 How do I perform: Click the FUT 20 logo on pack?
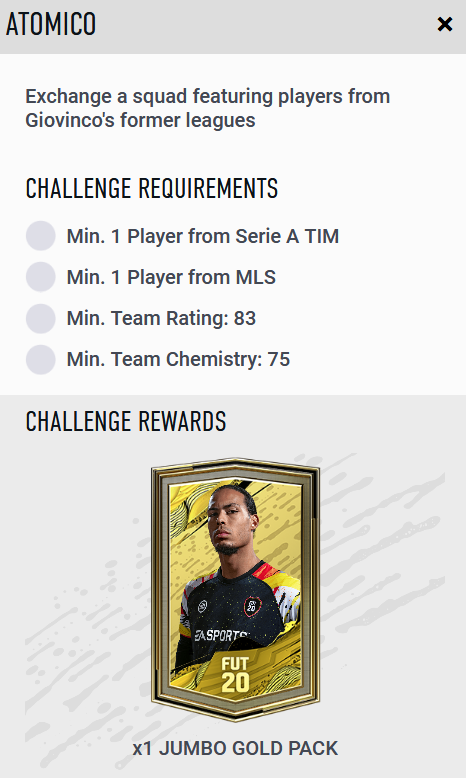235,674
